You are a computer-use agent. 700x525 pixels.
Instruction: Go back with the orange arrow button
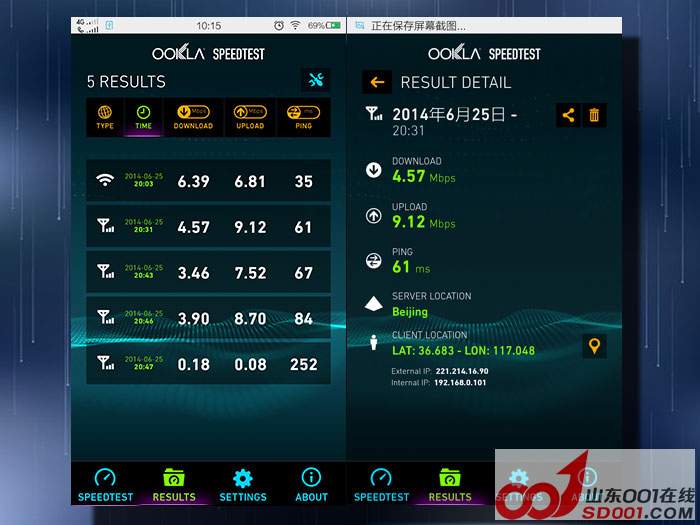click(x=377, y=82)
